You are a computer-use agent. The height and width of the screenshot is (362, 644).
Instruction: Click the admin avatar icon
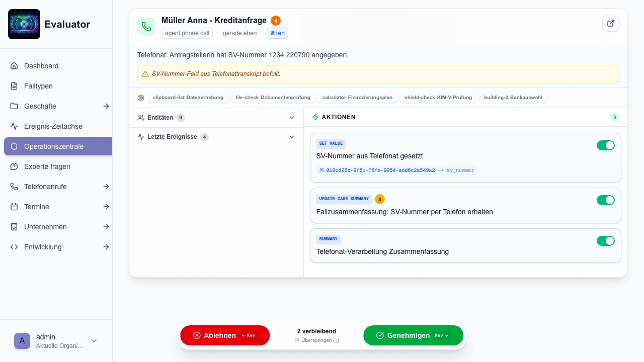click(x=22, y=340)
